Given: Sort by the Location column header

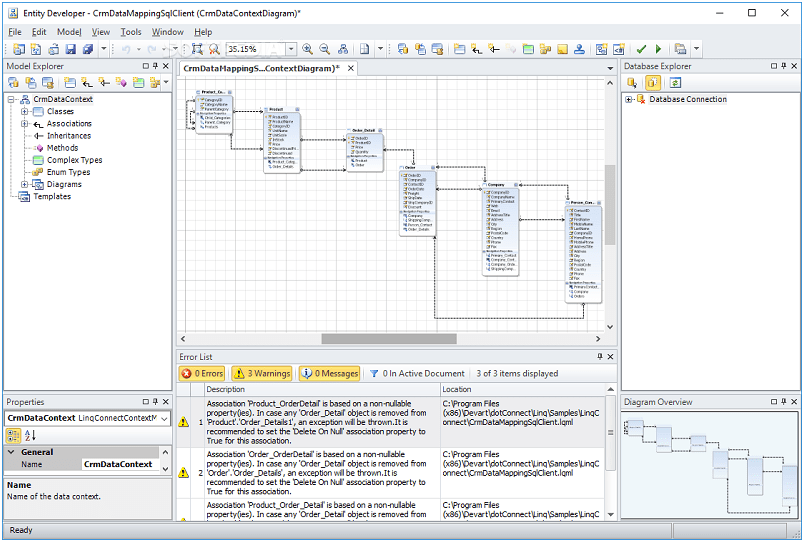Looking at the screenshot, I should click(x=523, y=390).
